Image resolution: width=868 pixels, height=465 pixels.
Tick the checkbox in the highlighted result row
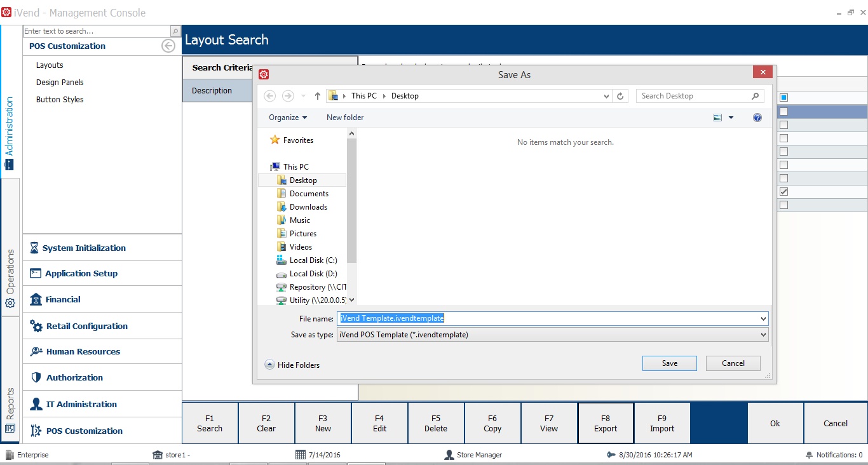[x=783, y=111]
